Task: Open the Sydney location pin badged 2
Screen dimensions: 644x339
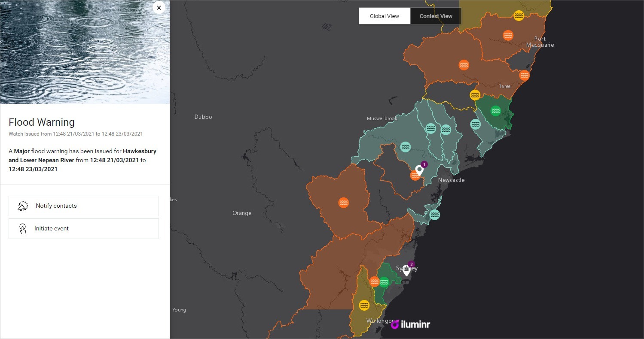Action: [x=406, y=270]
